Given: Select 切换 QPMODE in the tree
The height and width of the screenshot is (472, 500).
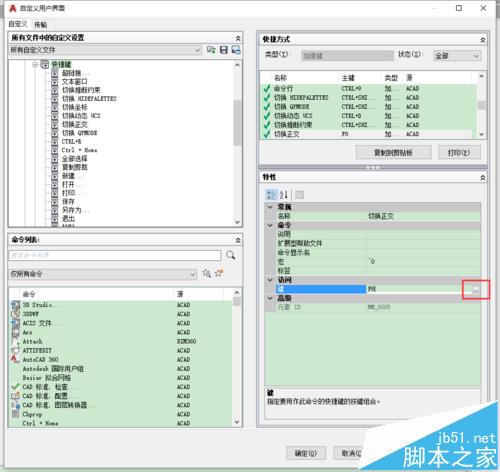Looking at the screenshot, I should 80,133.
